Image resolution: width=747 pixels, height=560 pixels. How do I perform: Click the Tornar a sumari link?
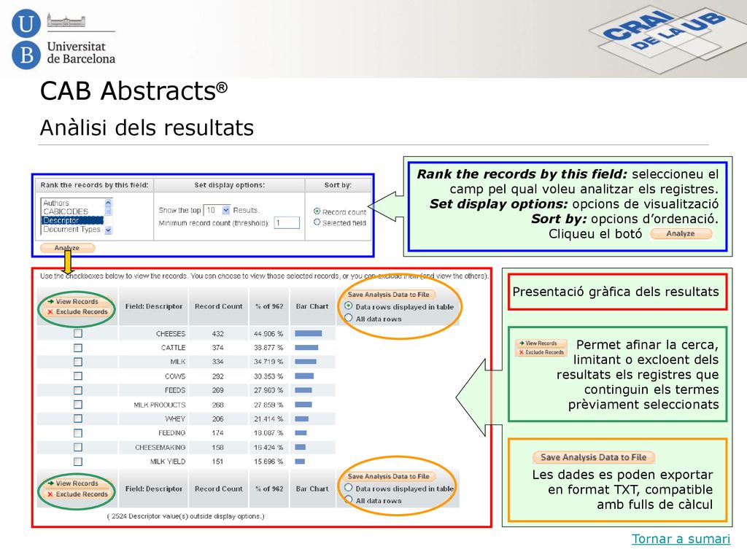click(x=681, y=539)
